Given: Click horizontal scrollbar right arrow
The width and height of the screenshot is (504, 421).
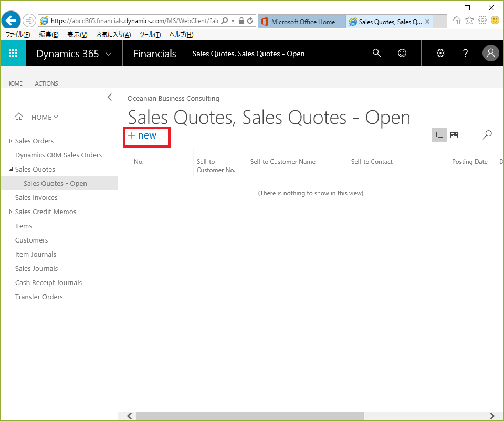Looking at the screenshot, I should tap(492, 416).
